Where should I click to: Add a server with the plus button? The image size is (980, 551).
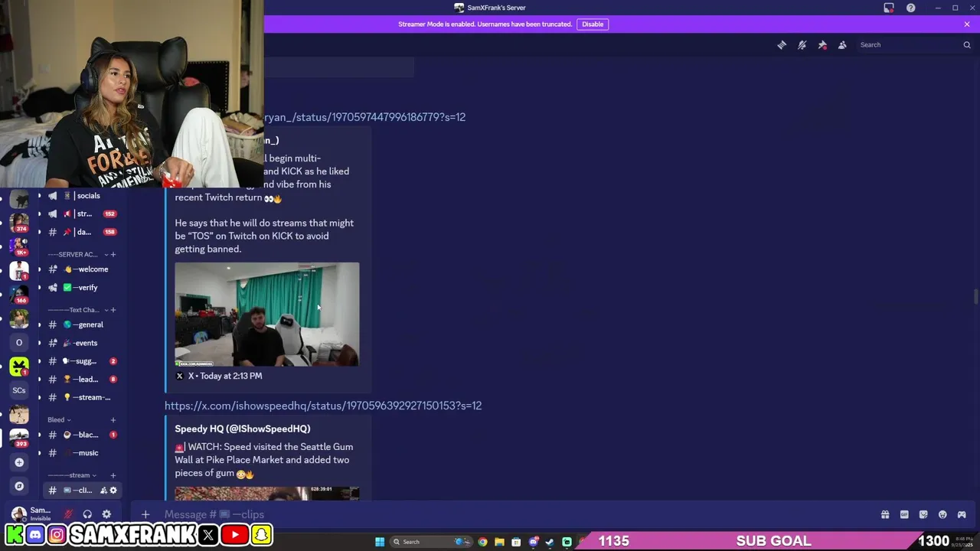pos(19,462)
